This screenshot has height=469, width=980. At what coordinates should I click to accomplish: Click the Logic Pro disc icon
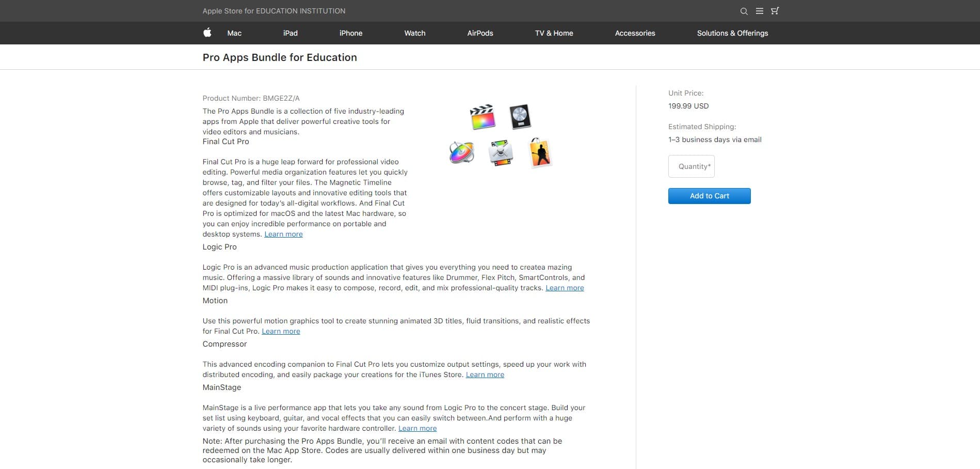click(520, 117)
